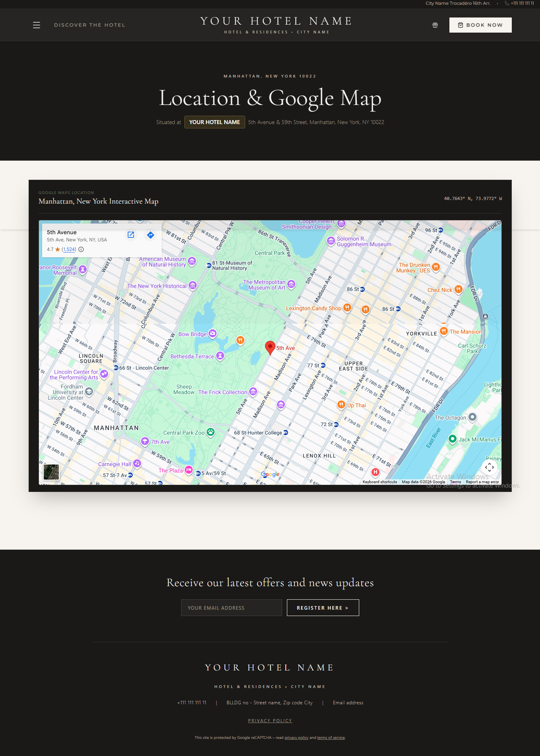The height and width of the screenshot is (756, 540).
Task: Open map Keyboard shortcuts
Action: pyautogui.click(x=380, y=482)
